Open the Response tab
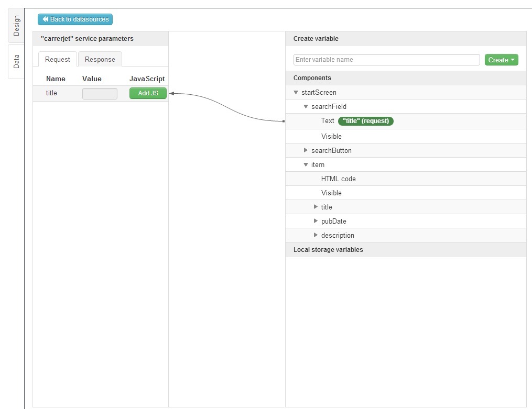 (100, 59)
